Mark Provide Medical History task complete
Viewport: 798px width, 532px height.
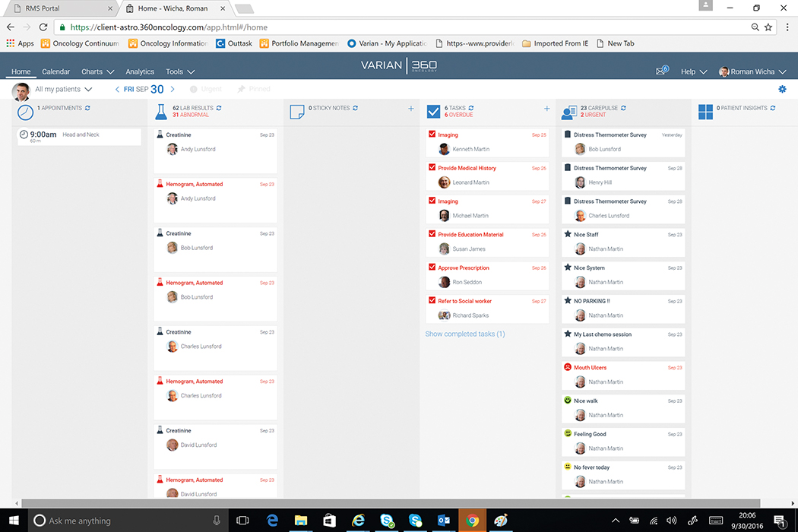432,168
